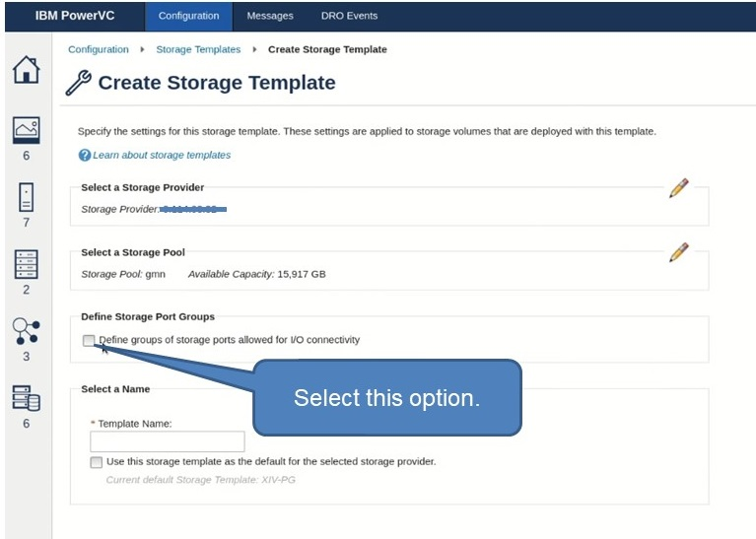
Task: Switch to the Configuration tab
Action: 188,16
